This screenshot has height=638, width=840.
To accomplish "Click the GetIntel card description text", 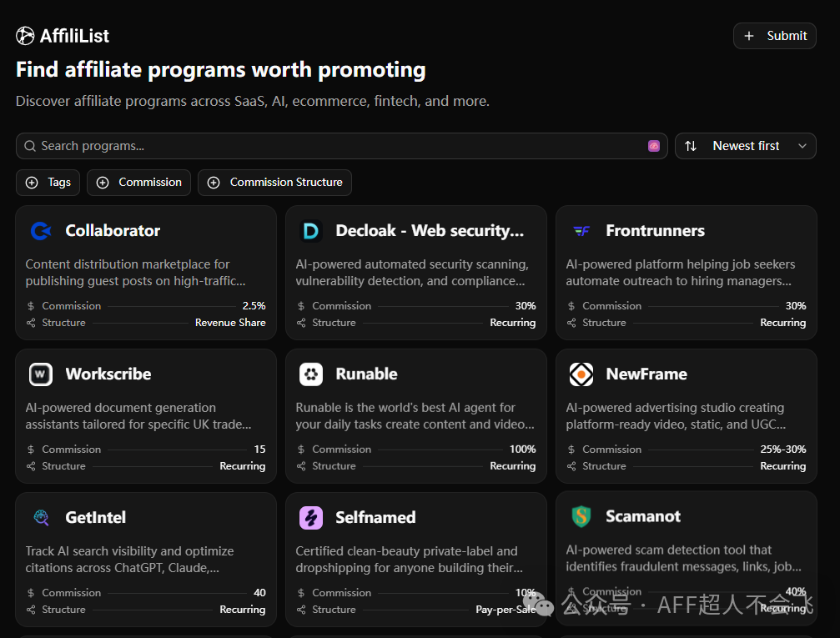I will (129, 560).
